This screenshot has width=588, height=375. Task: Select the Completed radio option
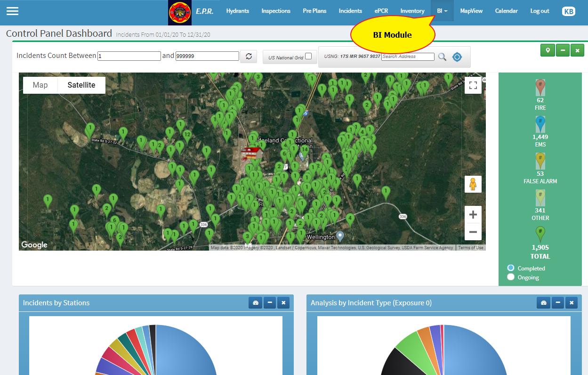pos(511,268)
